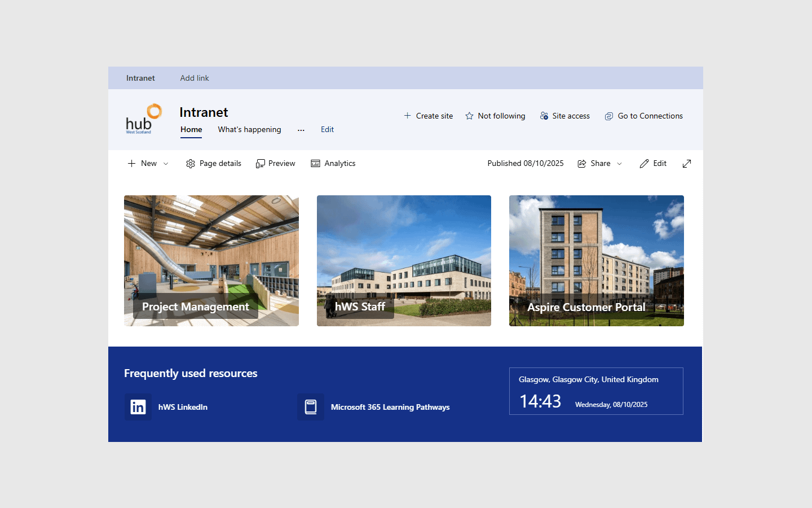Select the Go to Connections icon
This screenshot has height=508, width=812.
pos(609,116)
